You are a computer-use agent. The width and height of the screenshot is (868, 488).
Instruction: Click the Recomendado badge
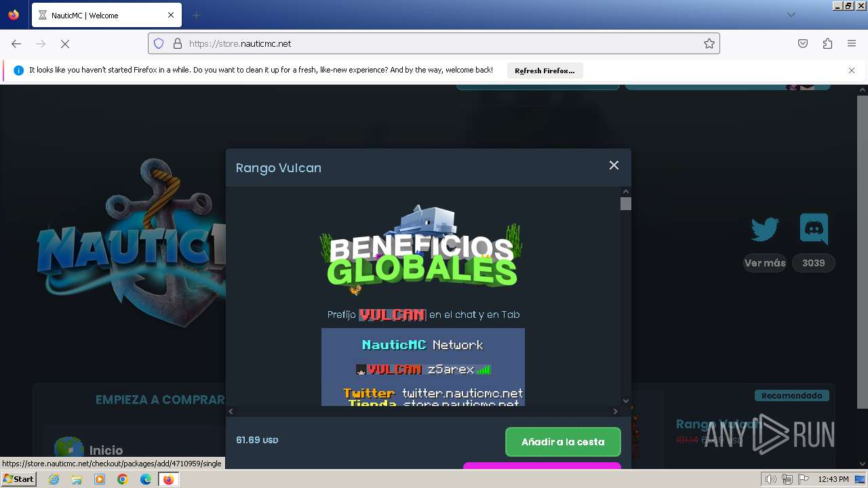pyautogui.click(x=791, y=395)
